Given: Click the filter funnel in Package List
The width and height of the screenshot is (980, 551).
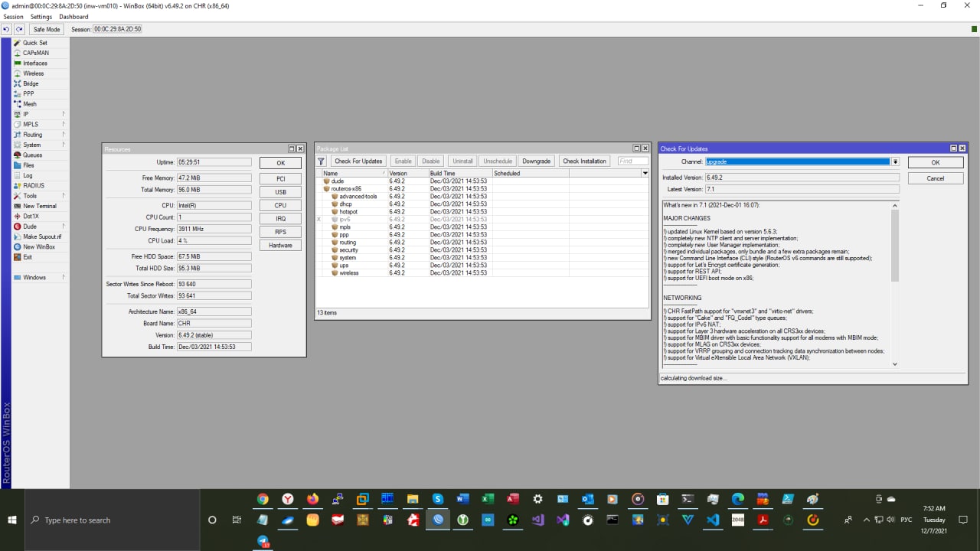Looking at the screenshot, I should click(322, 161).
